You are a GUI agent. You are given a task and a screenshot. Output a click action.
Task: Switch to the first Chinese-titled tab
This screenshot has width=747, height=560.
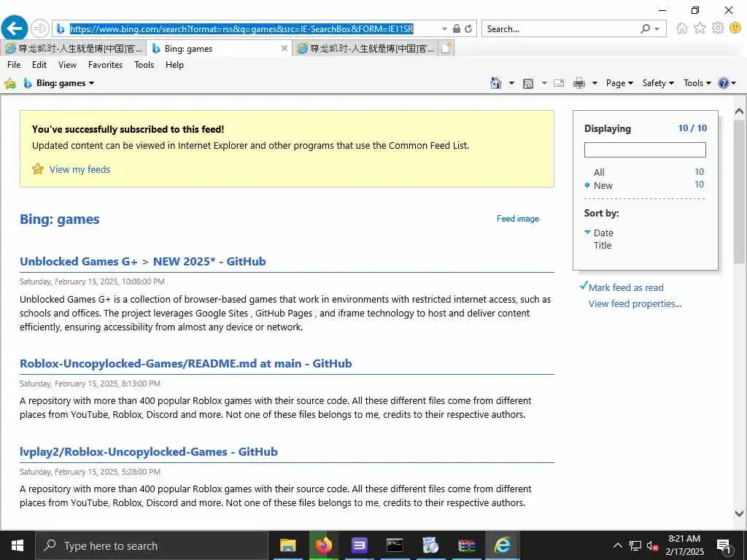tap(74, 48)
